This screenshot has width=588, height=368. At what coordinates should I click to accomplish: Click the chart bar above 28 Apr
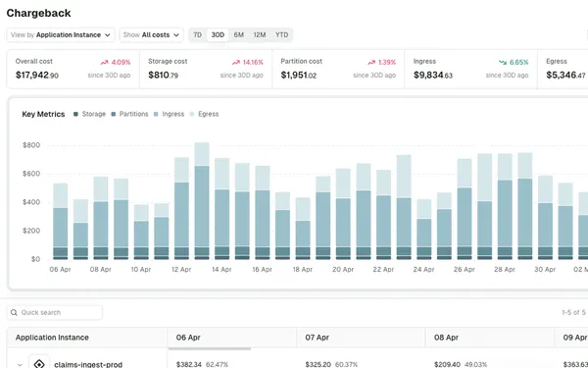(x=505, y=206)
